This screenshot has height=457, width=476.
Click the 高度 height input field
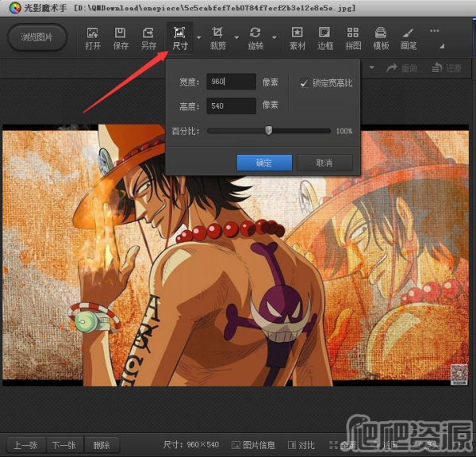tap(231, 106)
